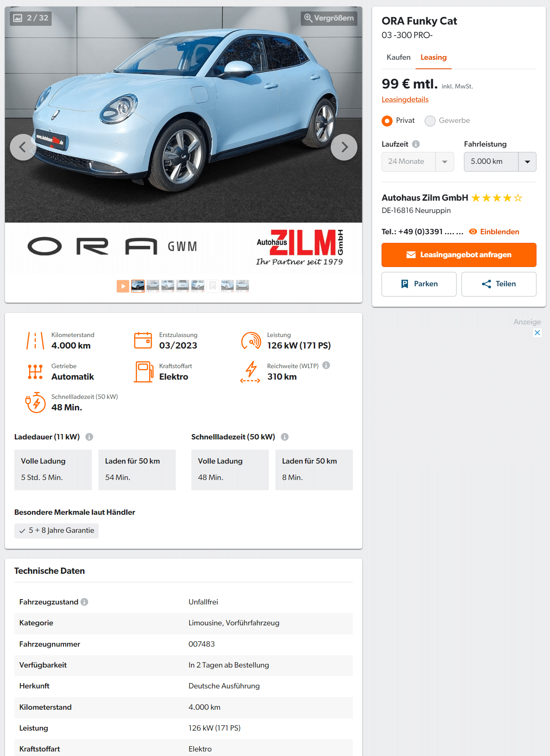
Task: Click the Autohaus ZILM logo banner
Action: click(x=300, y=247)
